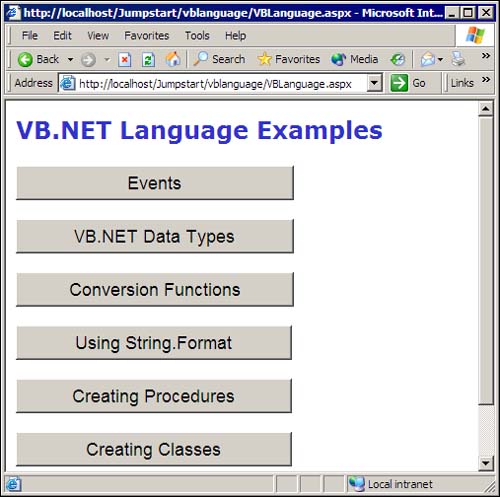Close the Internet Explorer window
Image resolution: width=500 pixels, height=497 pixels.
pyautogui.click(x=486, y=13)
